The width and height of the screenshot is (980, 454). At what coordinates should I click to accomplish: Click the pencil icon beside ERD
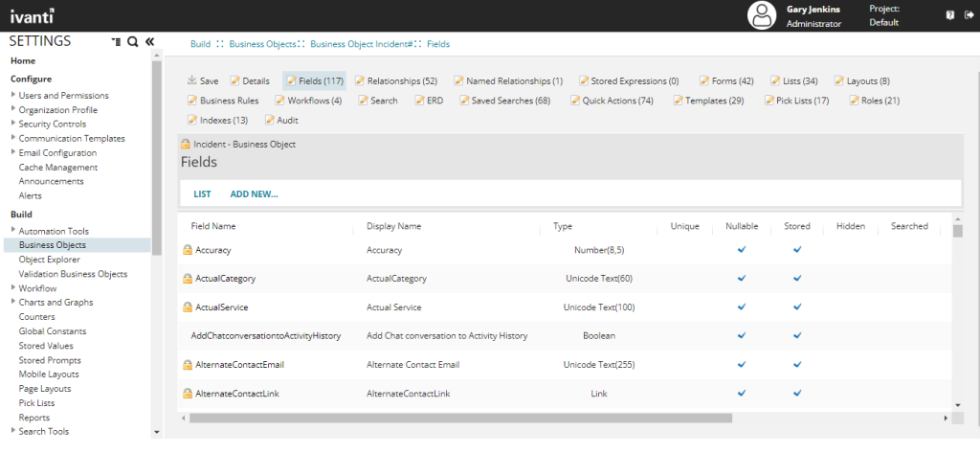[419, 100]
